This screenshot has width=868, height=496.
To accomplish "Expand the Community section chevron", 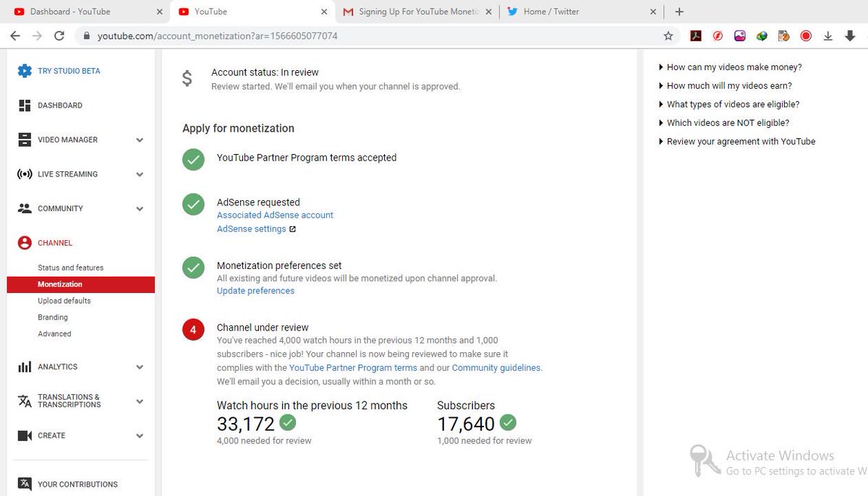I will click(x=140, y=209).
